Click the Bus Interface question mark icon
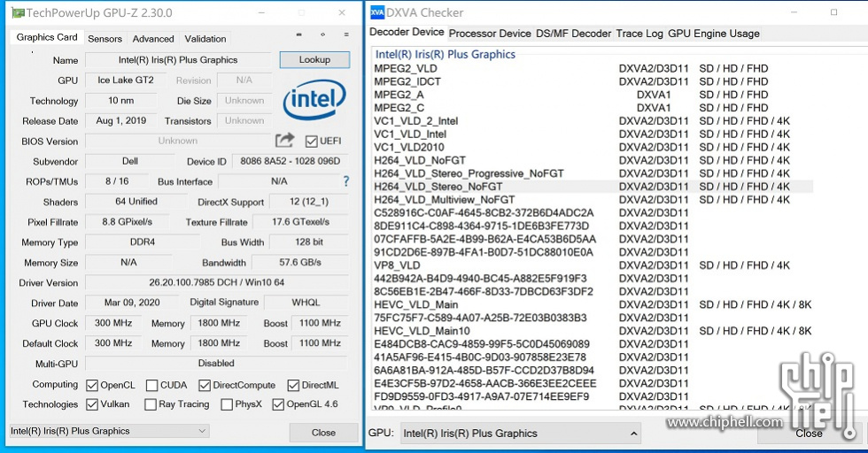The image size is (868, 453). coord(346,180)
